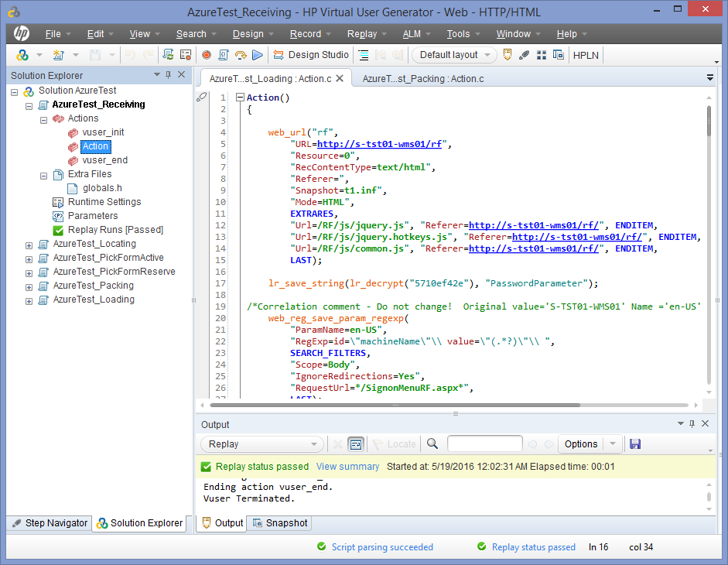Collapse the Actions folder node
The image size is (728, 565).
pos(43,120)
